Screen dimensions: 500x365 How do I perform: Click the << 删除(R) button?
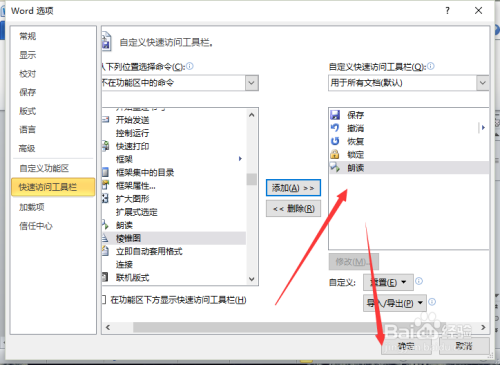293,209
